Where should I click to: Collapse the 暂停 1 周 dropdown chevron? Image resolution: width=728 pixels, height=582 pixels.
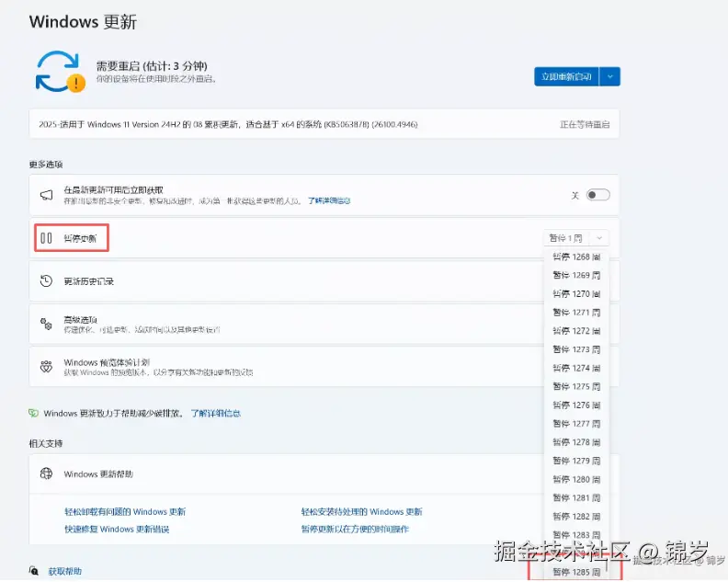pyautogui.click(x=599, y=238)
